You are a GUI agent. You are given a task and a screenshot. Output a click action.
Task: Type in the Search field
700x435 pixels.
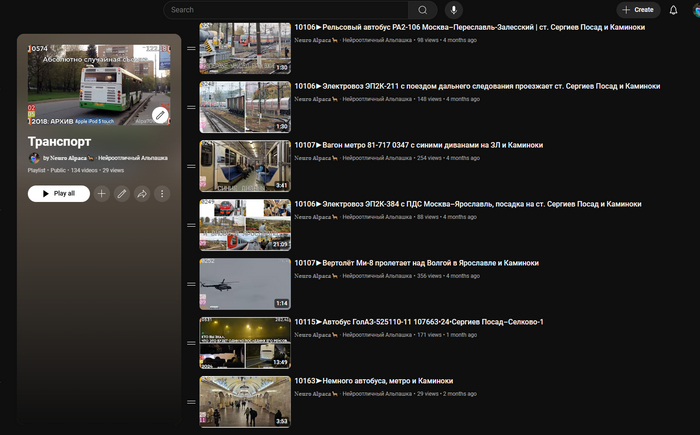pos(290,10)
